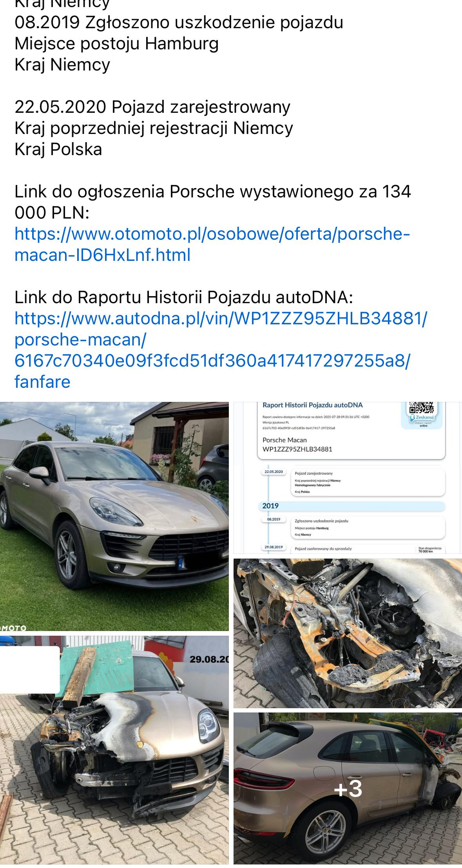462x868 pixels.
Task: Tap the QR code in the autoDNA report
Action: point(421,408)
